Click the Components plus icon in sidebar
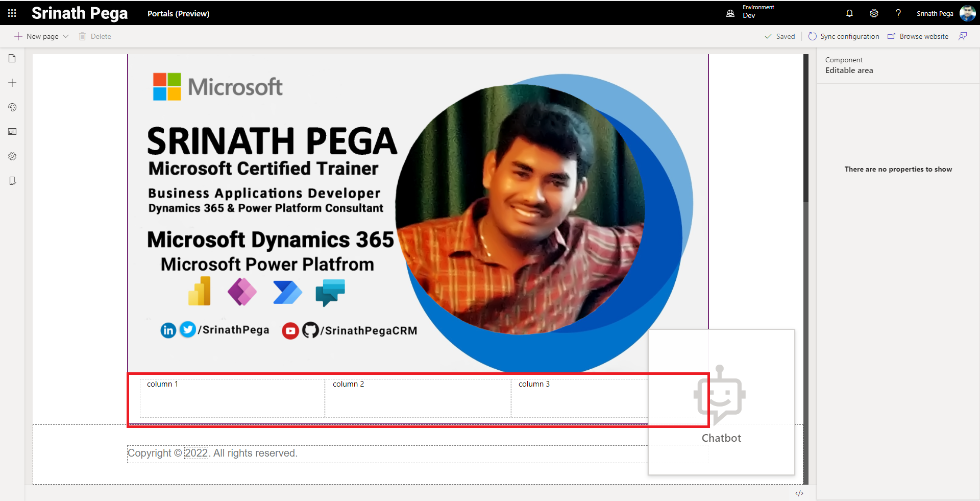This screenshot has height=501, width=980. pyautogui.click(x=12, y=83)
